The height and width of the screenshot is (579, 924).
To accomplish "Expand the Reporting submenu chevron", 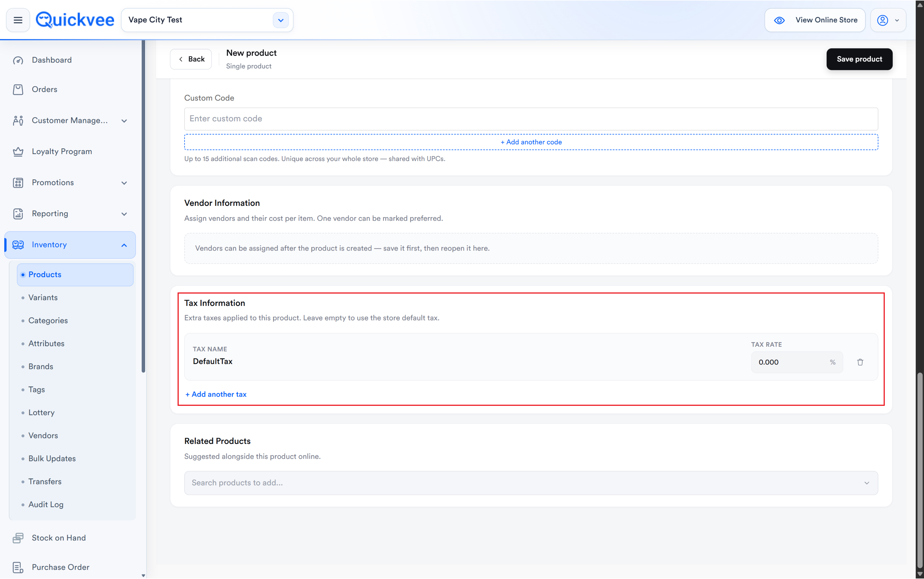I will point(124,214).
